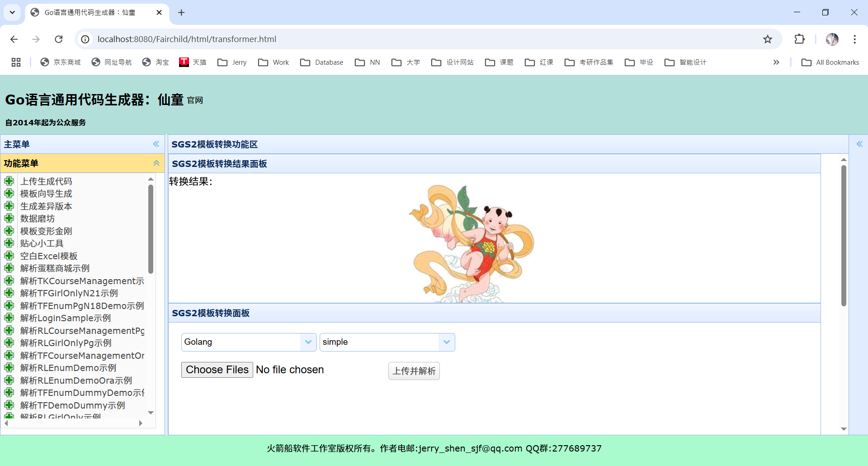Click the sidebar scrollbar down arrow
Image resolution: width=868 pixels, height=466 pixels.
[x=151, y=413]
